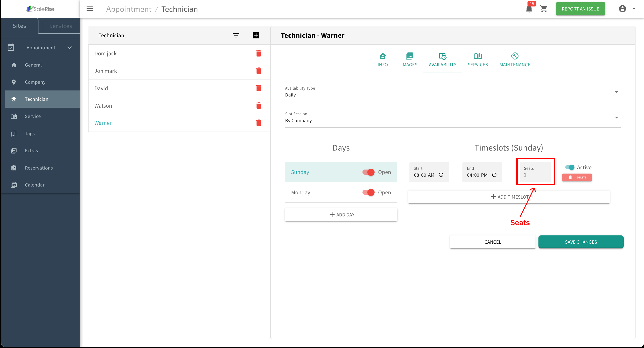Open the shopping cart icon
The width and height of the screenshot is (644, 348).
point(544,9)
